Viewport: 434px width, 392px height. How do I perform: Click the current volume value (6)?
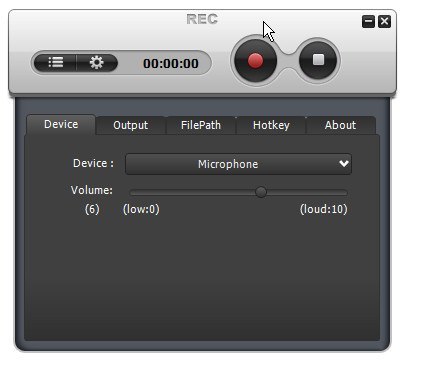[92, 209]
